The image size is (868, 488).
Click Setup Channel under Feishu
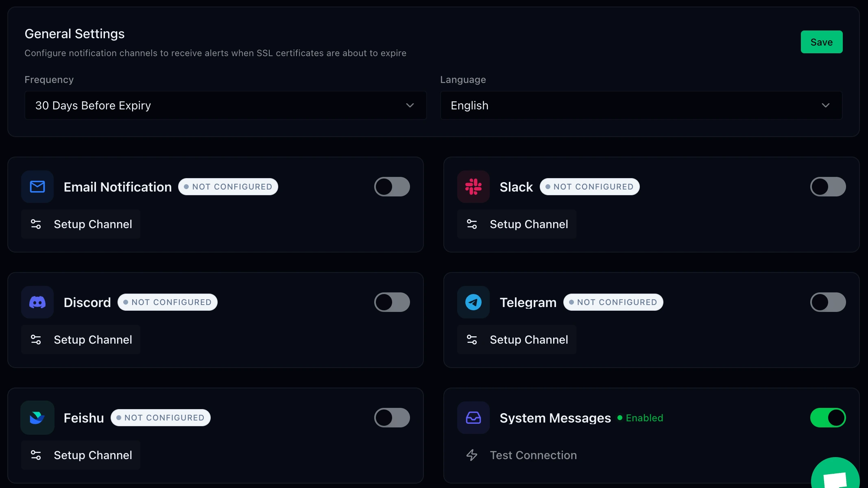tap(81, 455)
